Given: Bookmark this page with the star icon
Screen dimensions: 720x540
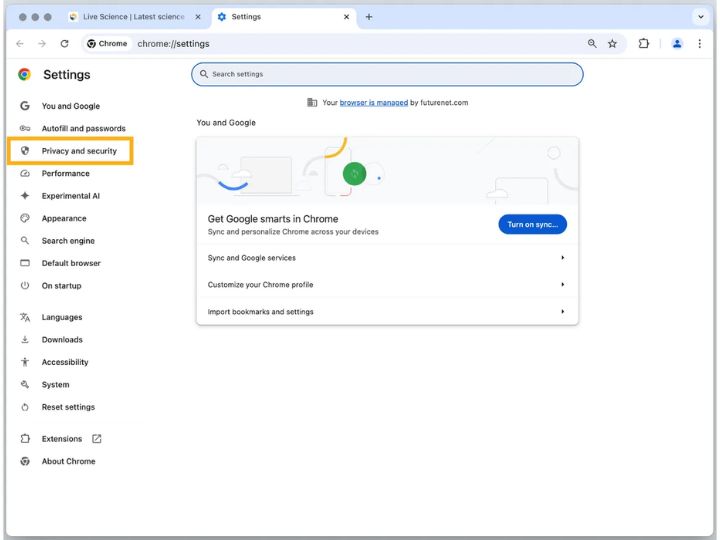Looking at the screenshot, I should tap(612, 44).
